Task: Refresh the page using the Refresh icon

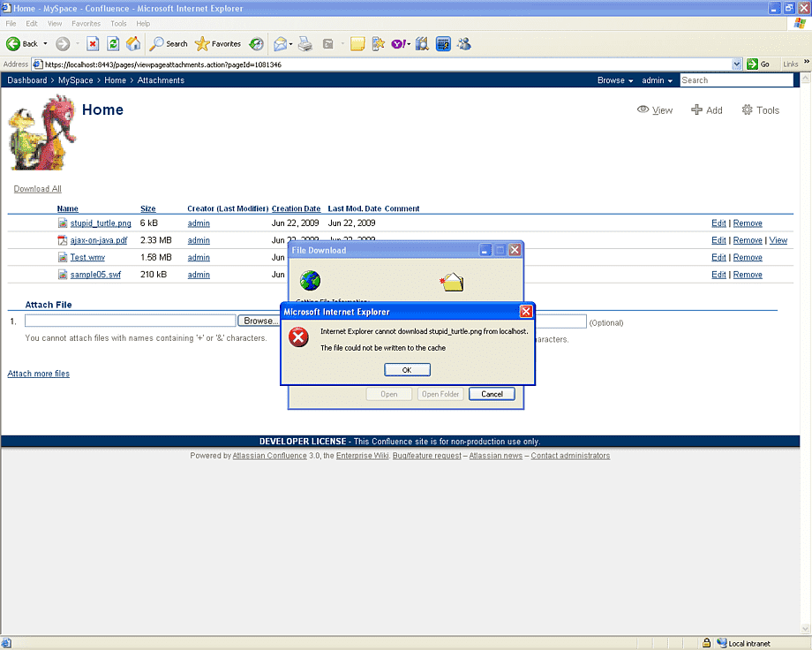Action: 113,44
